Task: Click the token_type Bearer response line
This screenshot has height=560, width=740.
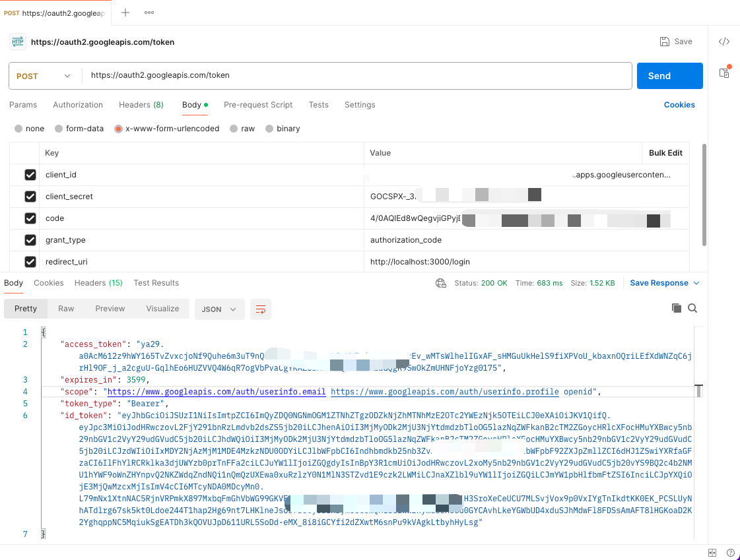Action: pos(114,404)
